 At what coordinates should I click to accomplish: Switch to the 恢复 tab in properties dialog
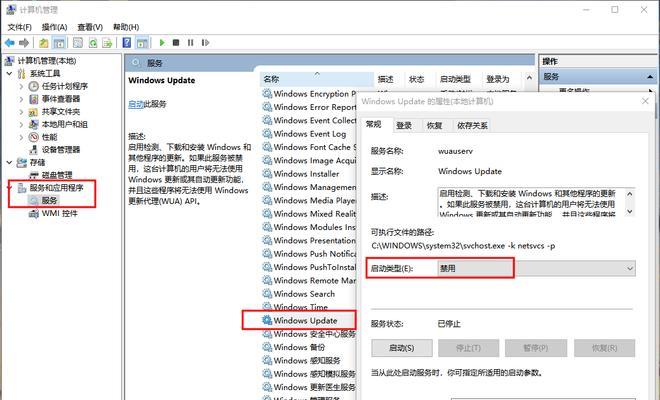tap(434, 125)
